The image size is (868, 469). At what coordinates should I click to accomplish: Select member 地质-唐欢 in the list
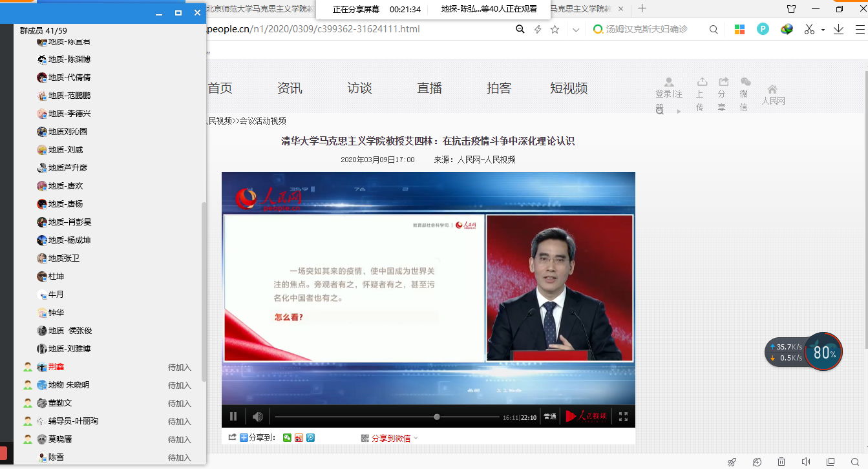65,186
